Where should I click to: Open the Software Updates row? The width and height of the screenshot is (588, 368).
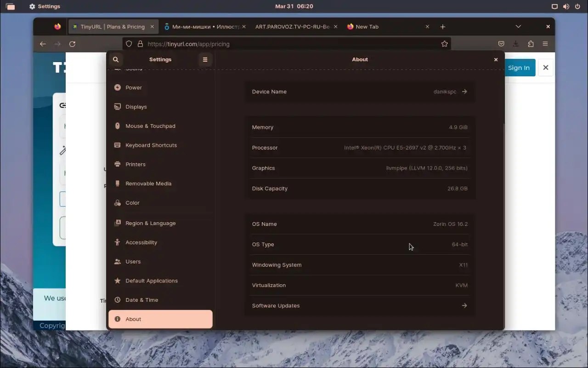360,305
